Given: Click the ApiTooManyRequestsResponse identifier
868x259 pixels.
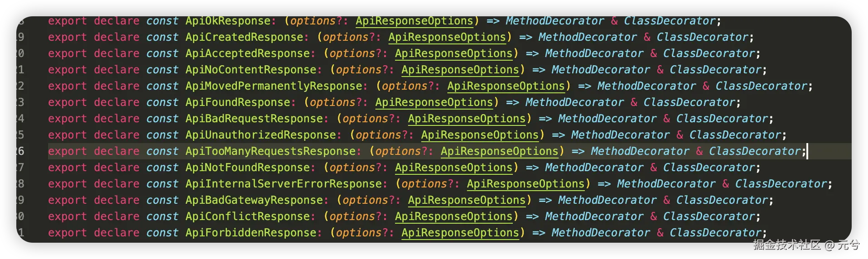Looking at the screenshot, I should click(270, 151).
